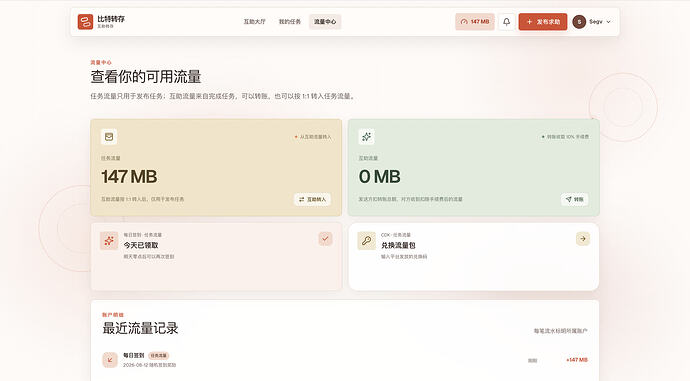Click the tag pill beside 每日签到
This screenshot has height=381, width=690.
[158, 355]
